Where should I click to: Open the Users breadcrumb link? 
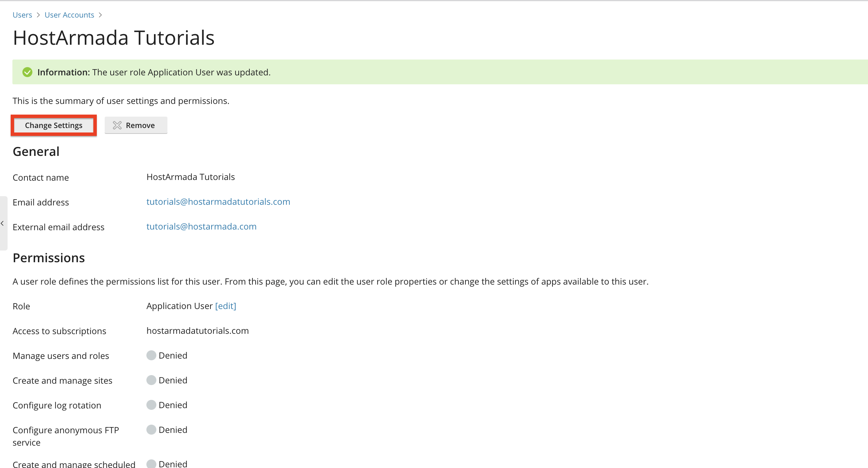click(22, 15)
